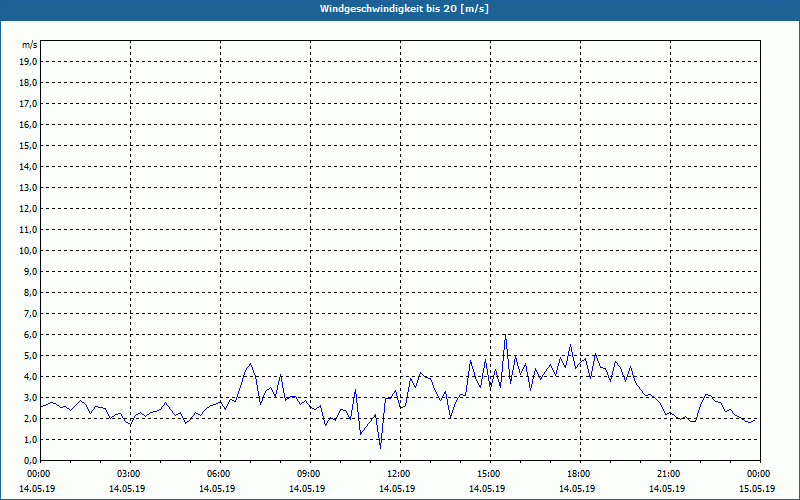
Task: Click the 10,0 y-axis label
Action: point(28,251)
